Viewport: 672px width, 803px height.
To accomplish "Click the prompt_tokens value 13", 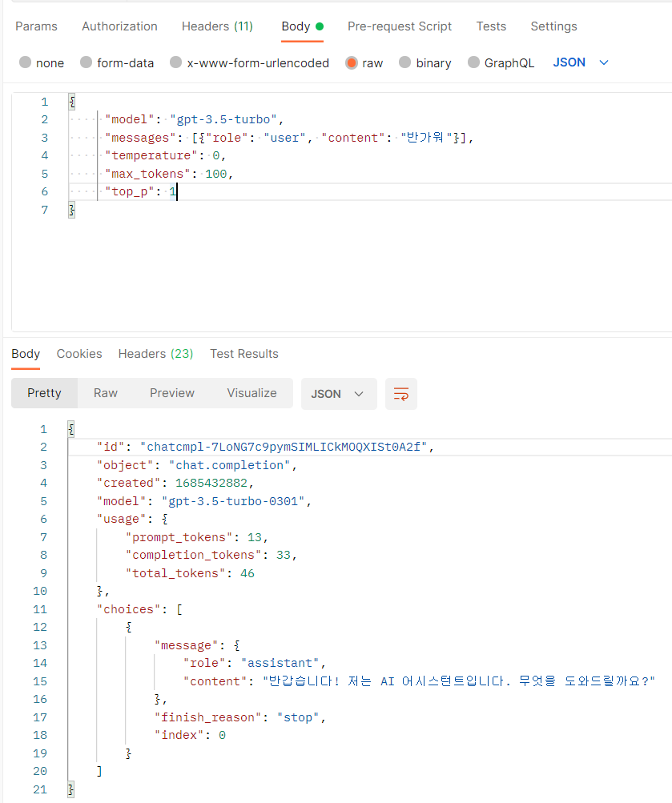I will [255, 537].
